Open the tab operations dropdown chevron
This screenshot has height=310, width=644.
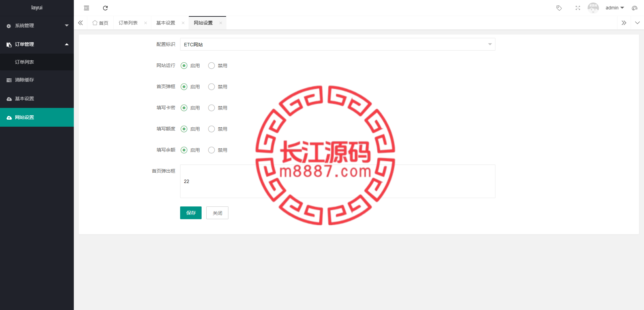(x=637, y=23)
